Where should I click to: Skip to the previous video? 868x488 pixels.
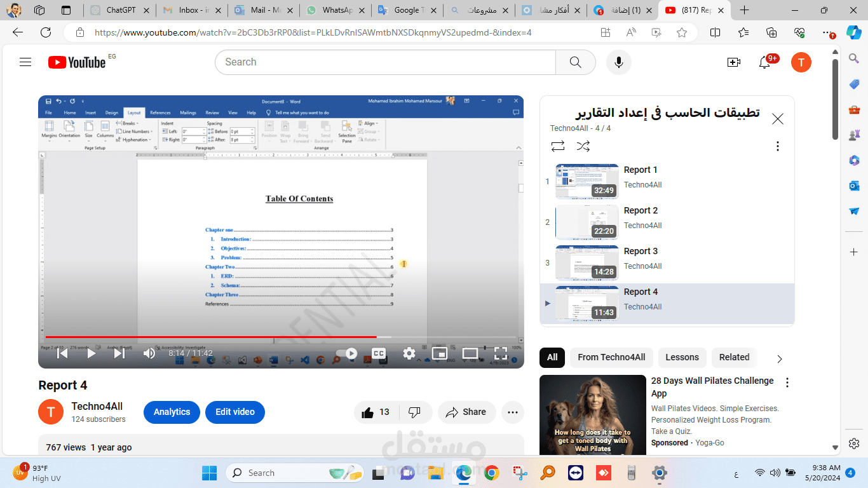pos(62,353)
